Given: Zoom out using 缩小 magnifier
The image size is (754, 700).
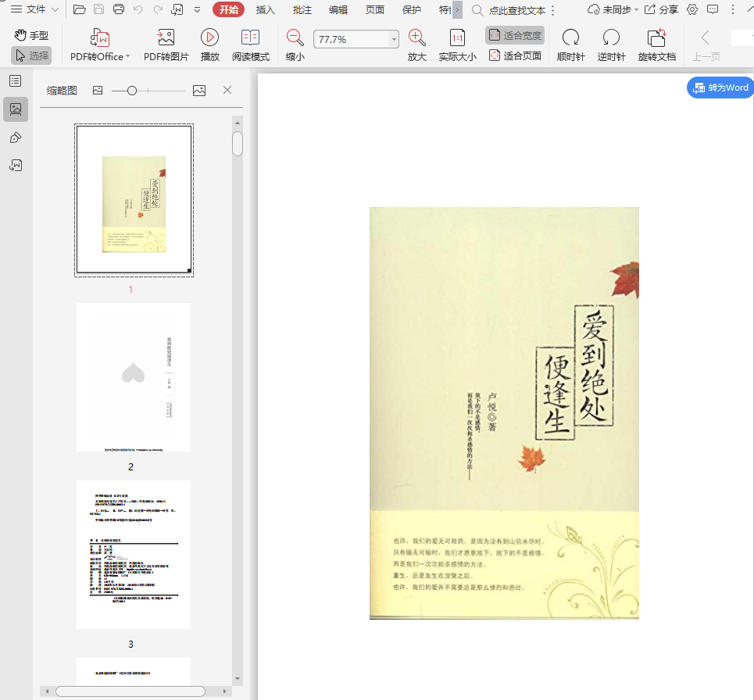Looking at the screenshot, I should [x=295, y=37].
